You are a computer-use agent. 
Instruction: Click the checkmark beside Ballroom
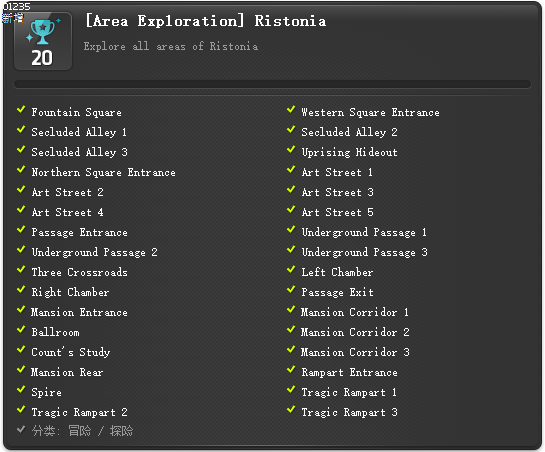[x=21, y=330]
